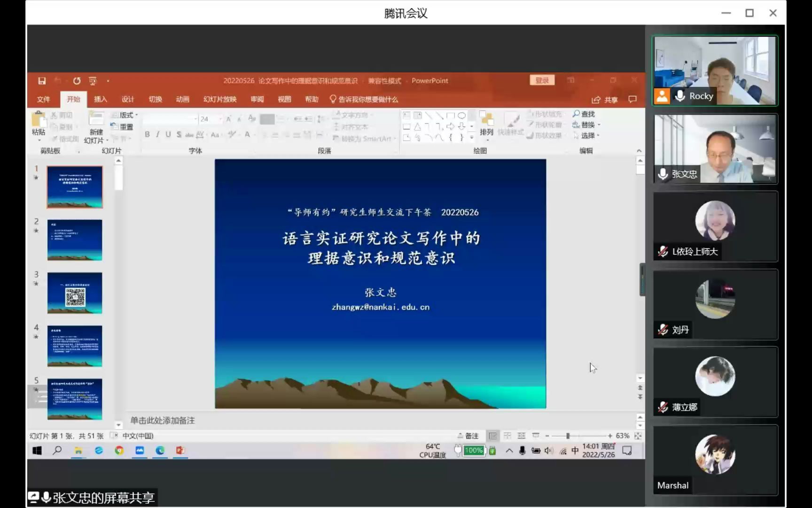Screen dimensions: 812x508
Task: Select the down arrow shape in drawing gallery
Action: 461,127
